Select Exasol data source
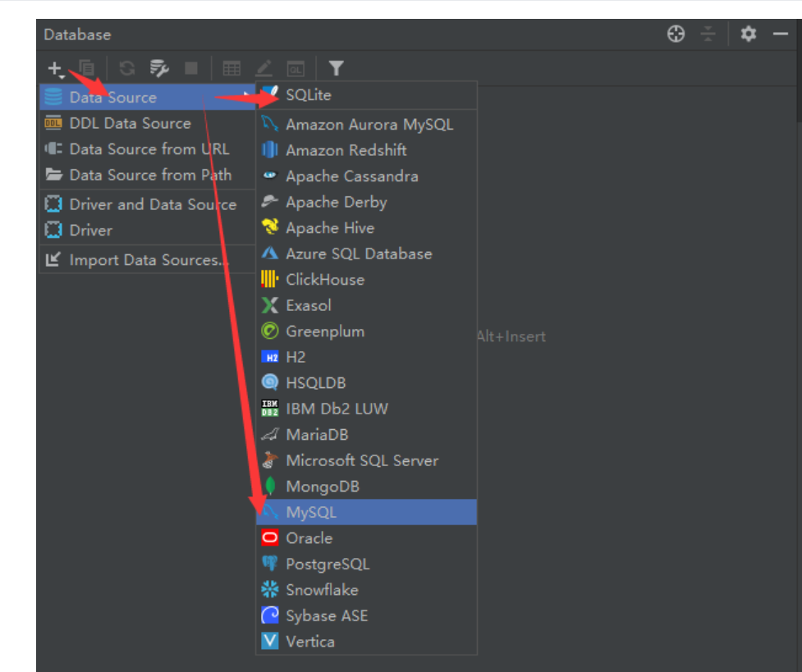This screenshot has width=802, height=672. [x=366, y=305]
